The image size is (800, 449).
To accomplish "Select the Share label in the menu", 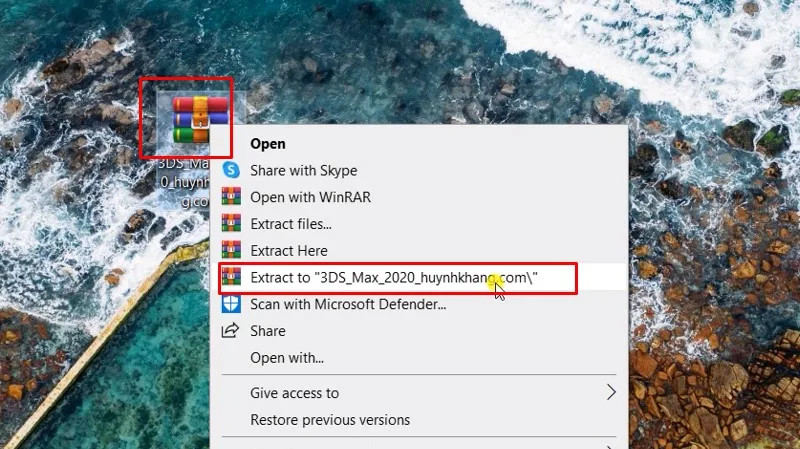I will pos(267,331).
